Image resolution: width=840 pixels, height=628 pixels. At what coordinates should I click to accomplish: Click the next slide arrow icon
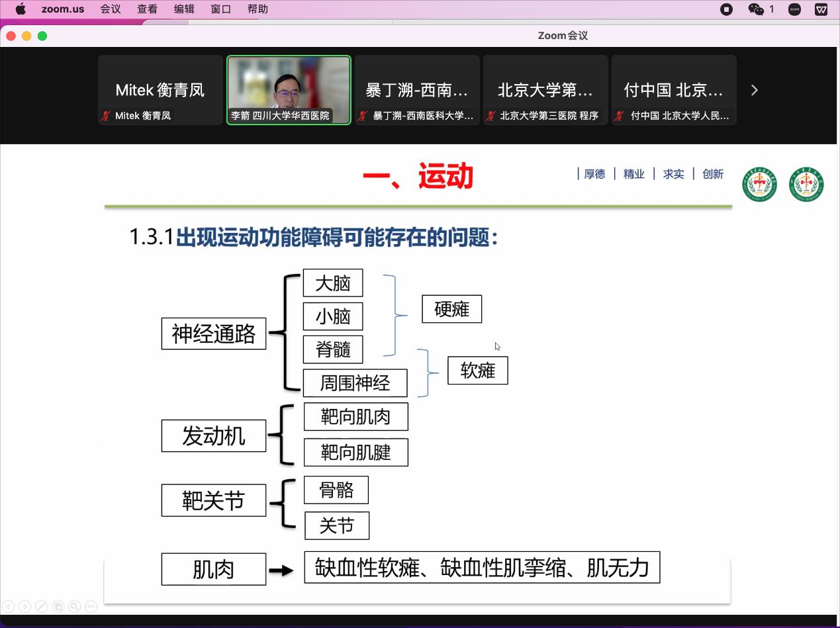[24, 606]
